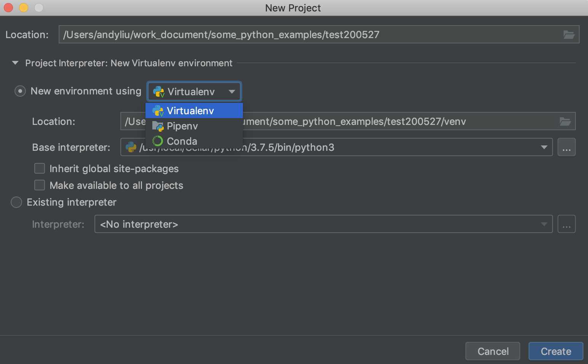Select the New environment using radio button
This screenshot has height=364, width=588.
point(20,91)
